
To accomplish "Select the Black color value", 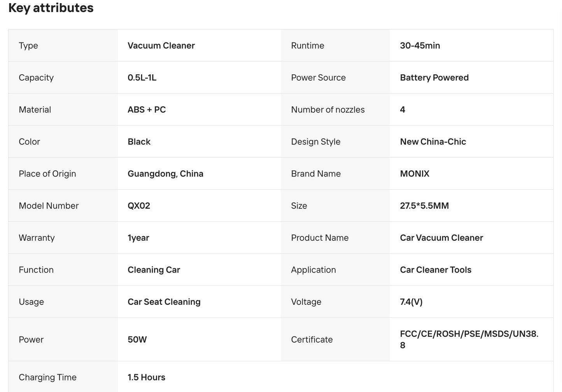I will pos(139,142).
